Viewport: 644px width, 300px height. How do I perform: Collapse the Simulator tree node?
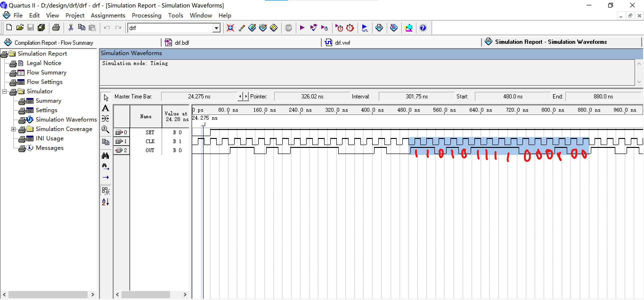tap(4, 92)
